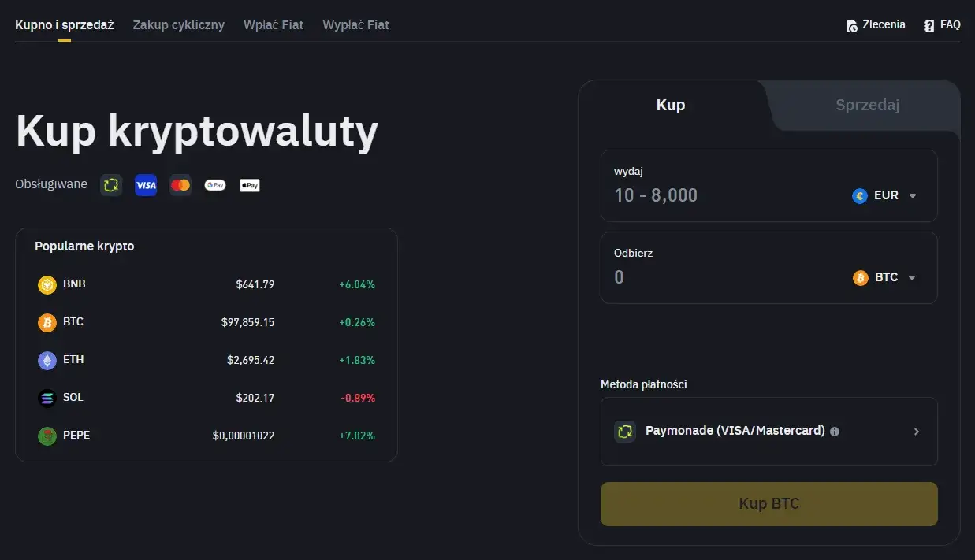Click the Apple Pay icon
This screenshot has height=560, width=975.
pos(250,185)
